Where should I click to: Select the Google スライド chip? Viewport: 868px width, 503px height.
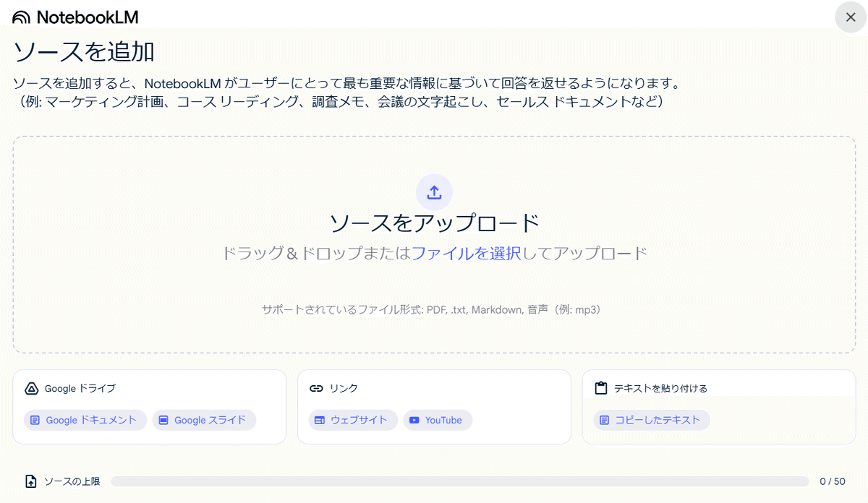click(204, 420)
